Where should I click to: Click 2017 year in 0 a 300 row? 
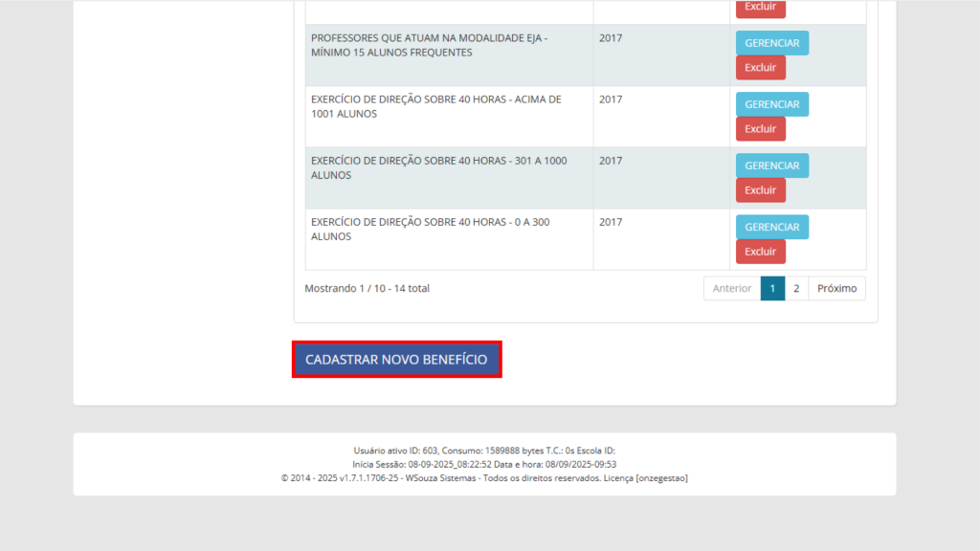[x=611, y=222]
